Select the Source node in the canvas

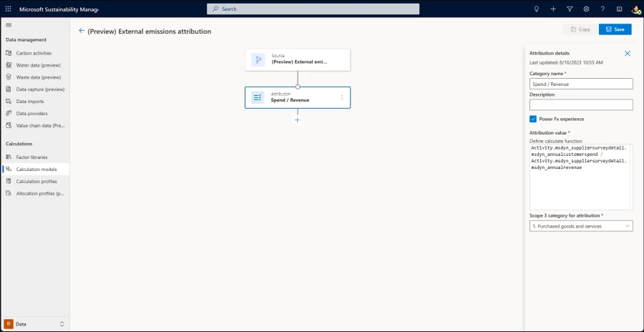298,59
